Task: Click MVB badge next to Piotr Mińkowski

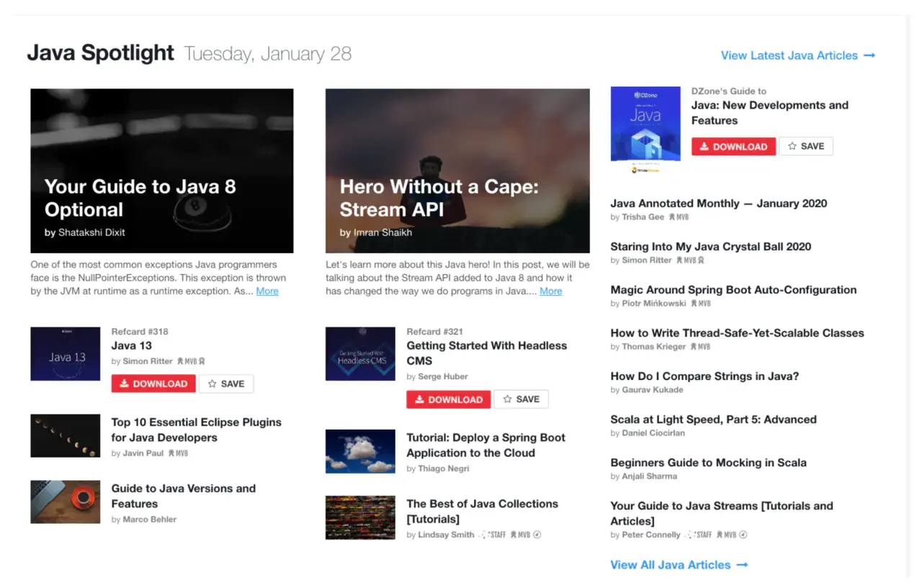Action: tap(702, 304)
